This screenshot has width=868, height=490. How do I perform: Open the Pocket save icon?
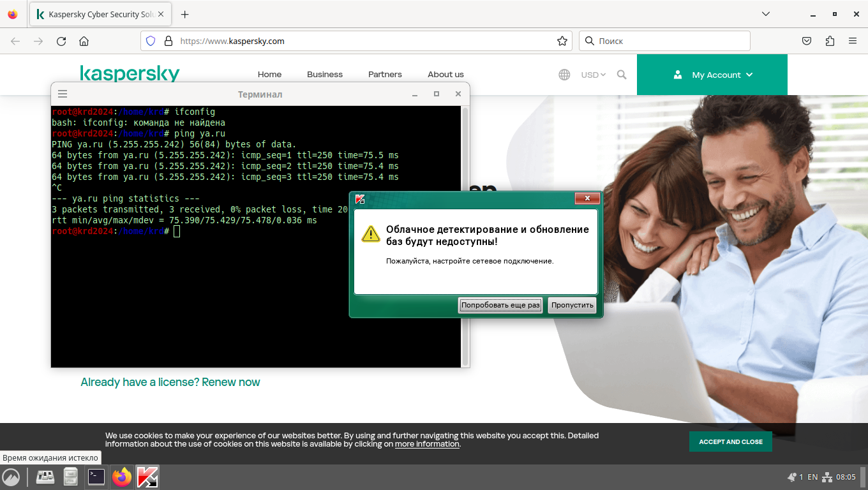pos(807,41)
